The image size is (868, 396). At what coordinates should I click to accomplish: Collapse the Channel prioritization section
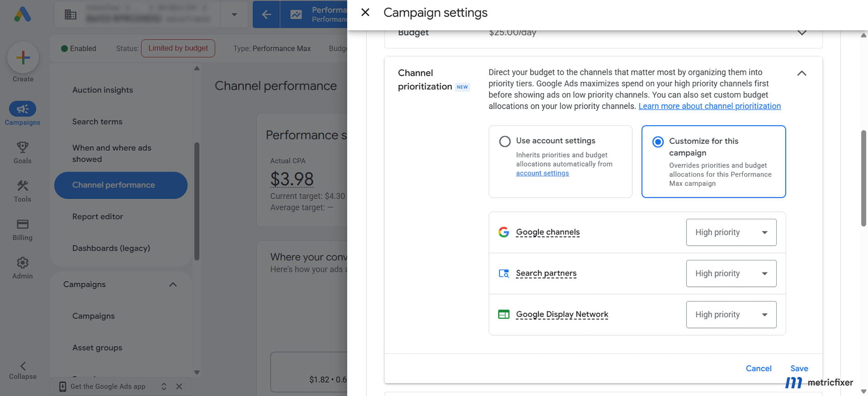point(802,73)
